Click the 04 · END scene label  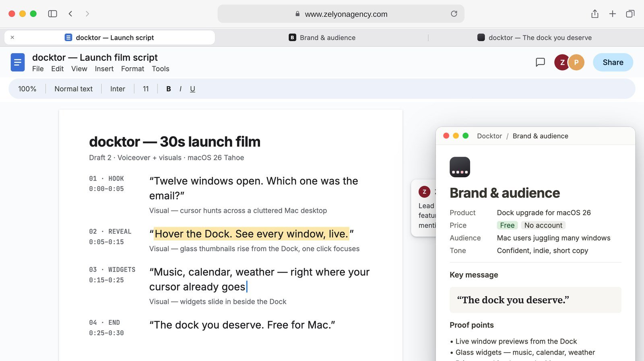coord(104,323)
